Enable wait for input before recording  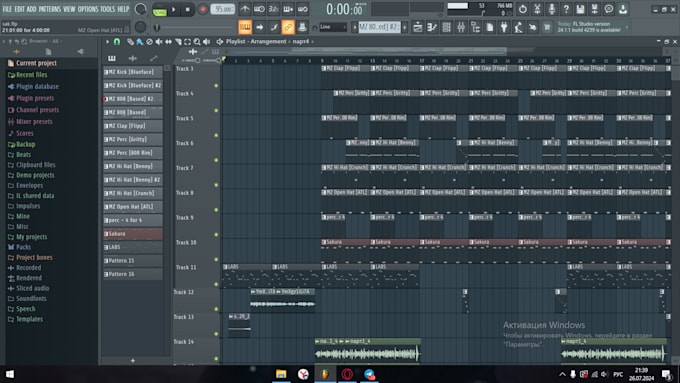point(259,9)
